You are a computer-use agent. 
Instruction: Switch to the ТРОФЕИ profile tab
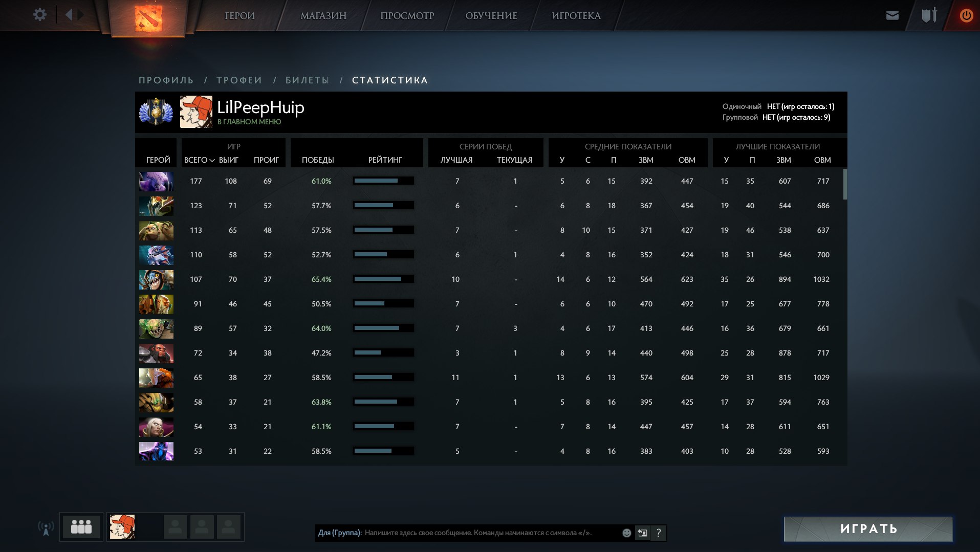[x=239, y=80]
